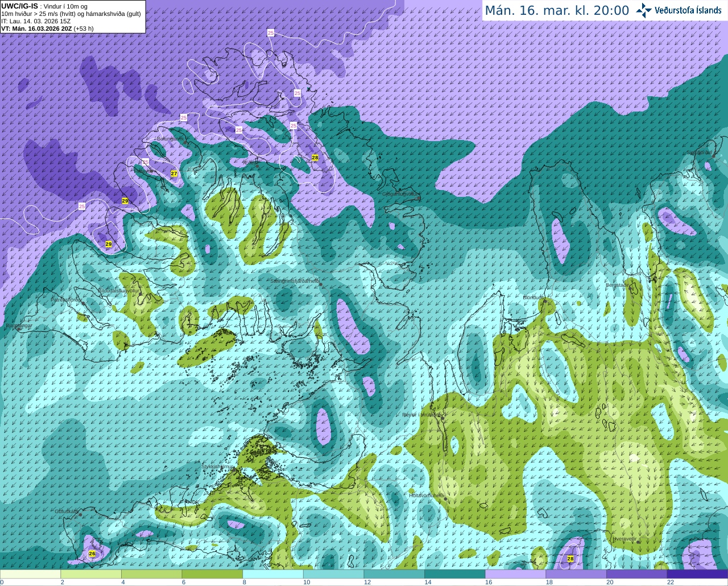Click the 10–12 m/s light teal legend swatch
Screen dimensions: 728x586
tap(333, 574)
